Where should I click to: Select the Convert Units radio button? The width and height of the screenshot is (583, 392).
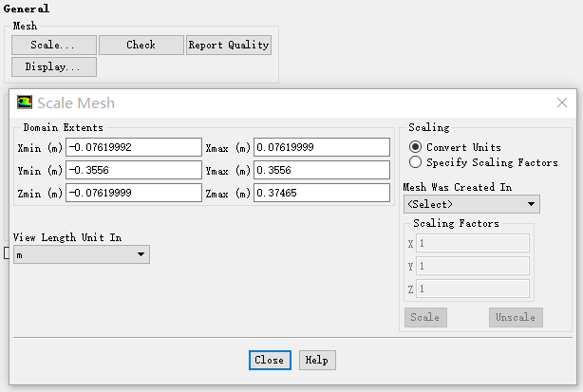pos(415,147)
